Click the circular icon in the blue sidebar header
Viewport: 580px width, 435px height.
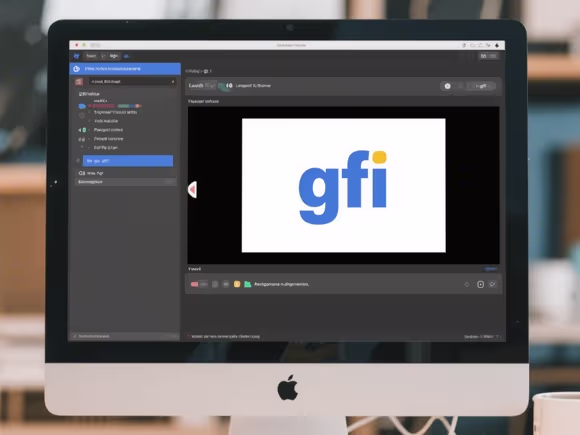(x=77, y=69)
